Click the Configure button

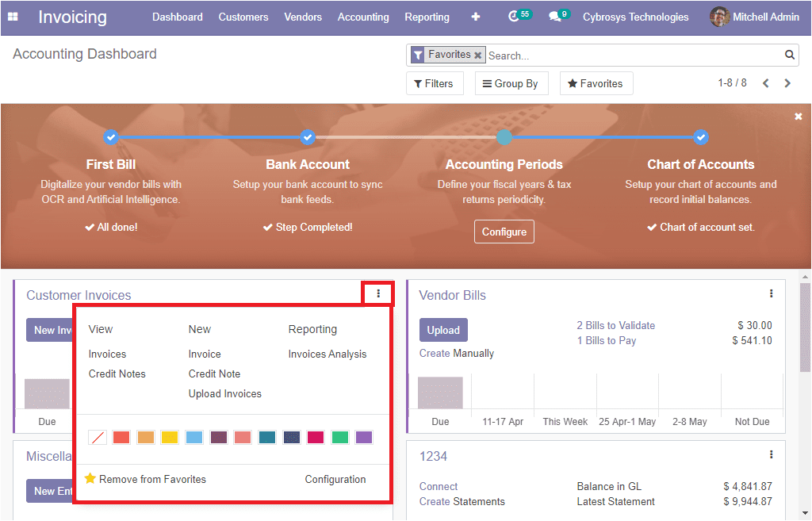[x=504, y=232]
